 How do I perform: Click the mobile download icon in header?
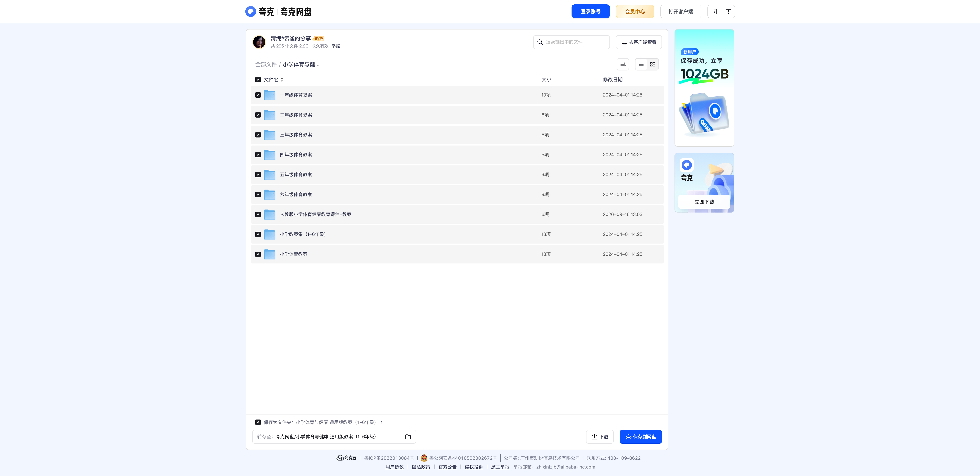[x=715, y=11]
